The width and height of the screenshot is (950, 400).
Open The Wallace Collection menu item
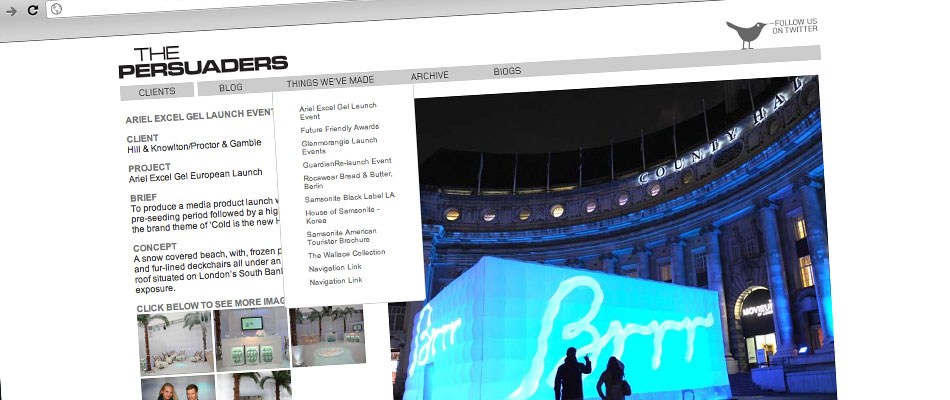click(347, 253)
